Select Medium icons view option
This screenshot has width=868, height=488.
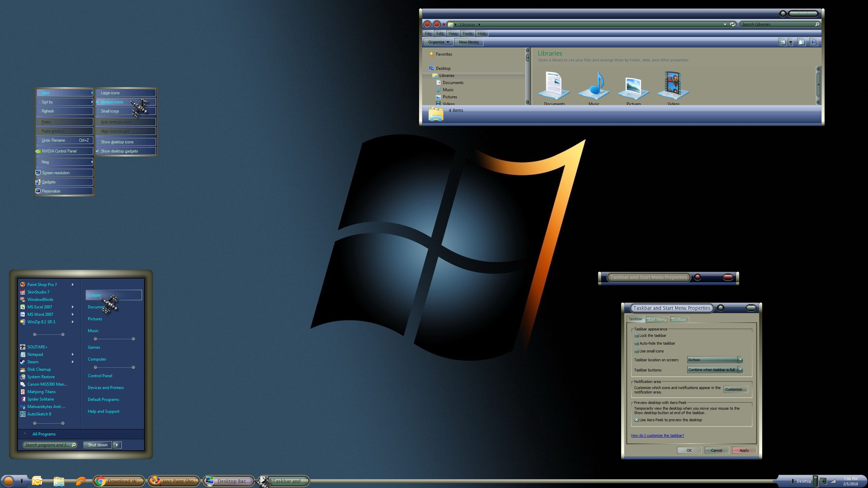point(126,102)
